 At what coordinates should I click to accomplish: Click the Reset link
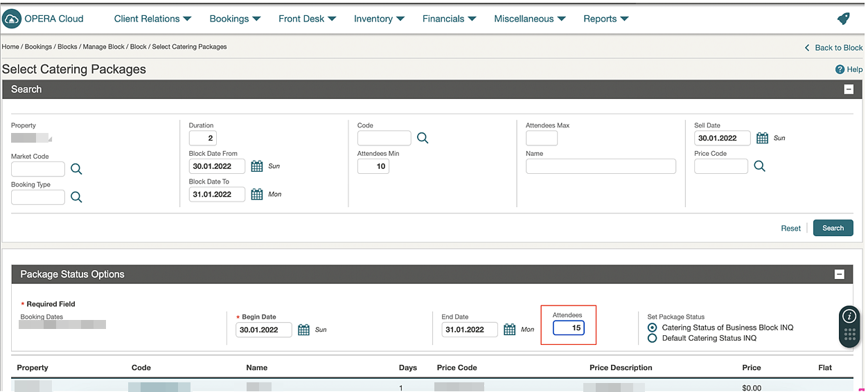(790, 229)
